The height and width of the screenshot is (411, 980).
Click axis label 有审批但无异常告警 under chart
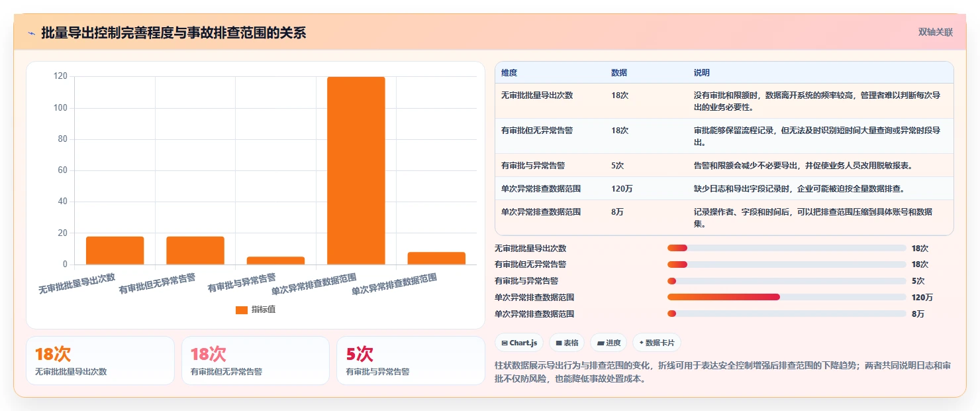point(158,284)
